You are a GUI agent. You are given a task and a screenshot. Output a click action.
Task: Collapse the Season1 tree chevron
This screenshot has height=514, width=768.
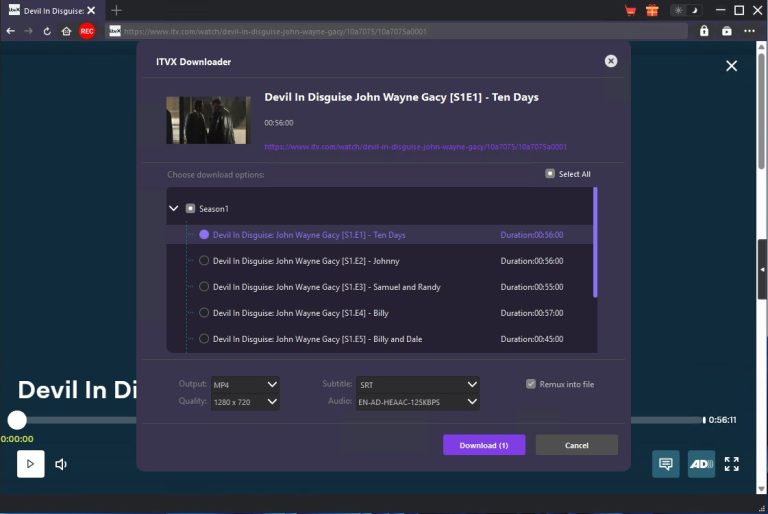pyautogui.click(x=173, y=208)
